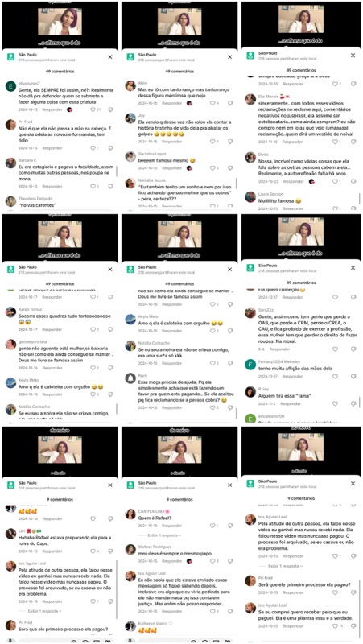The width and height of the screenshot is (363, 644).
Task: Open Nathália Sousa's profile name
Action: (x=151, y=180)
